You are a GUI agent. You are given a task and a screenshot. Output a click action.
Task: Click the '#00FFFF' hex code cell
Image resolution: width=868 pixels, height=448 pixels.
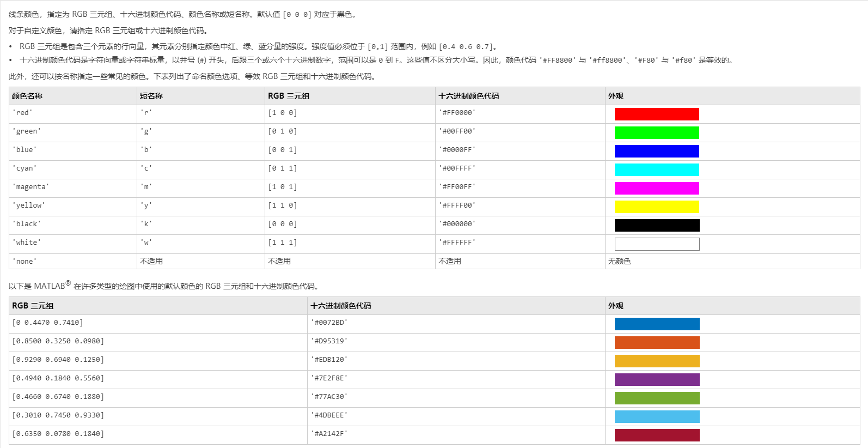click(520, 170)
